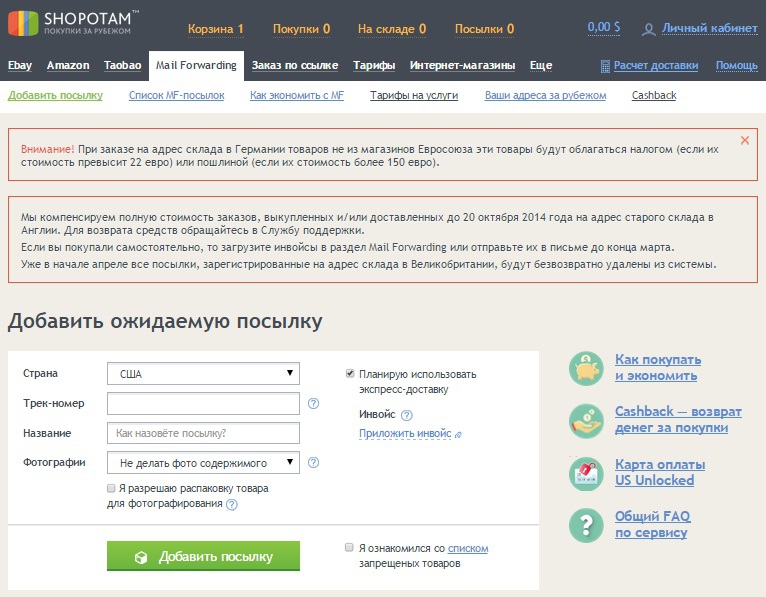Click help icon beside Инвойс label

click(406, 415)
